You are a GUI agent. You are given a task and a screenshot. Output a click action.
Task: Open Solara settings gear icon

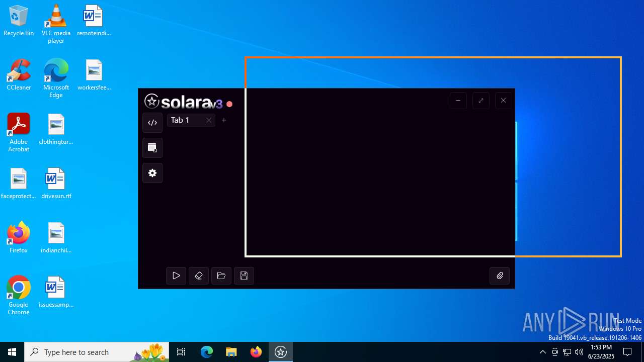(x=152, y=173)
